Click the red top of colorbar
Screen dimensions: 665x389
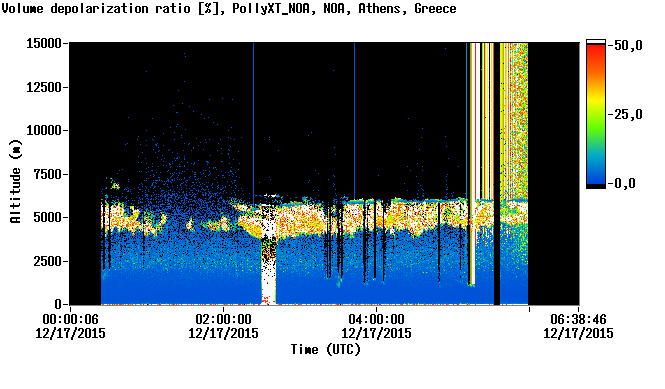(596, 51)
